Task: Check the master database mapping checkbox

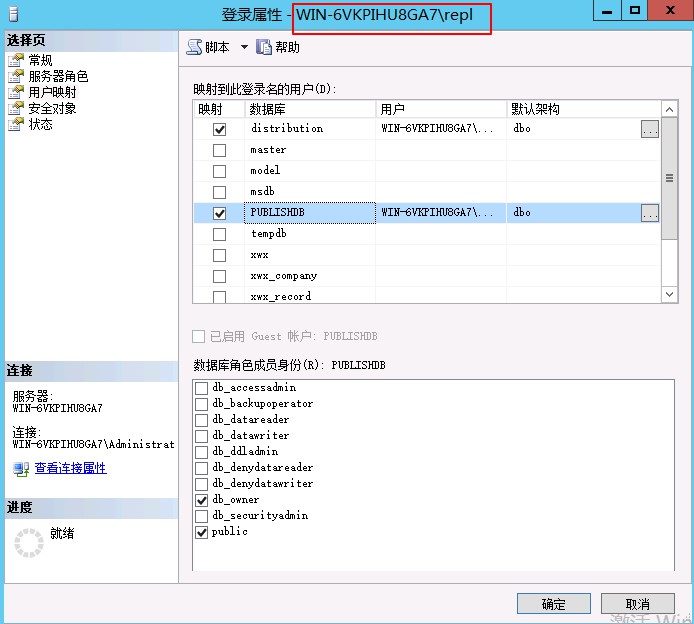Action: [219, 150]
